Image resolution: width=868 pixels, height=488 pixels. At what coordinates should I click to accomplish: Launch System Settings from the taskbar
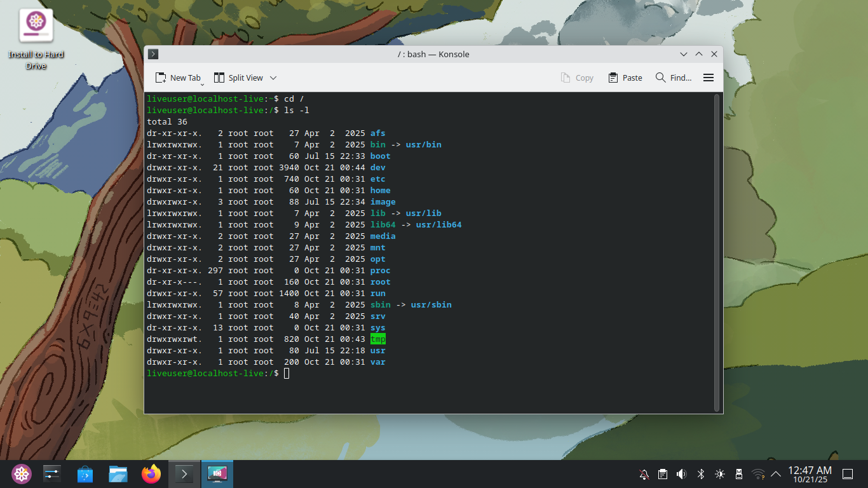52,474
